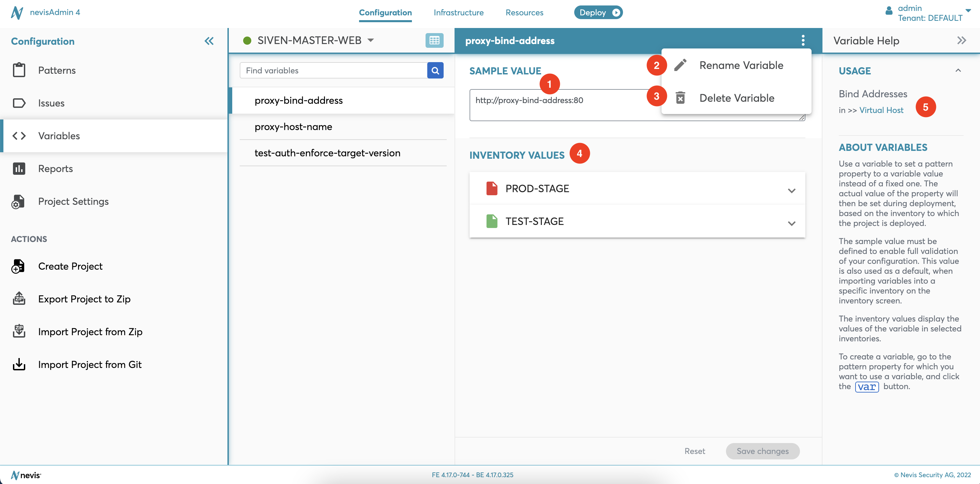Switch to the Infrastructure tab
This screenshot has width=980, height=484.
pyautogui.click(x=458, y=13)
